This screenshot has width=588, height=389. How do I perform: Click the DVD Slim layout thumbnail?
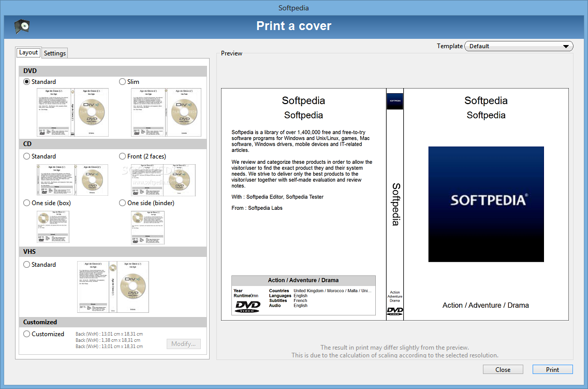point(166,112)
